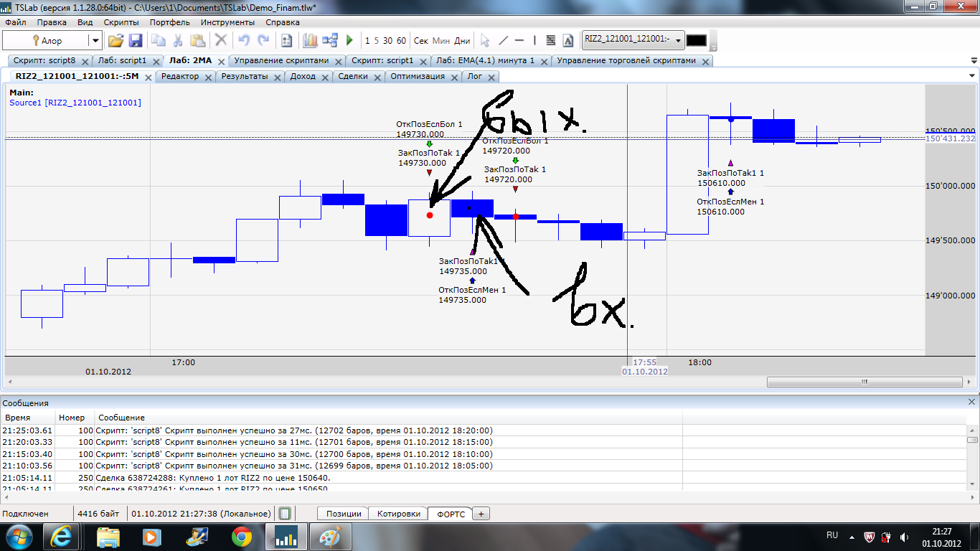980x551 pixels.
Task: Expand the Алор connection dropdown
Action: pyautogui.click(x=95, y=41)
